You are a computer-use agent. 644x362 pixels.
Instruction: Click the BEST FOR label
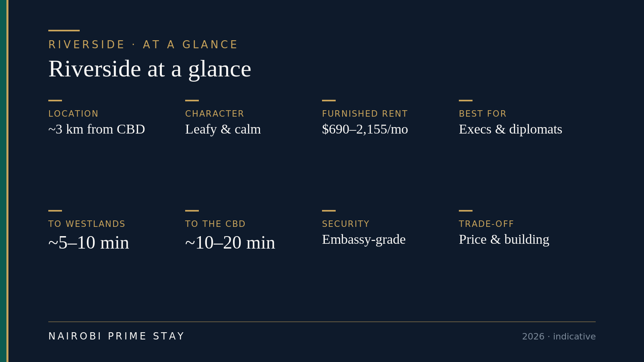(483, 114)
